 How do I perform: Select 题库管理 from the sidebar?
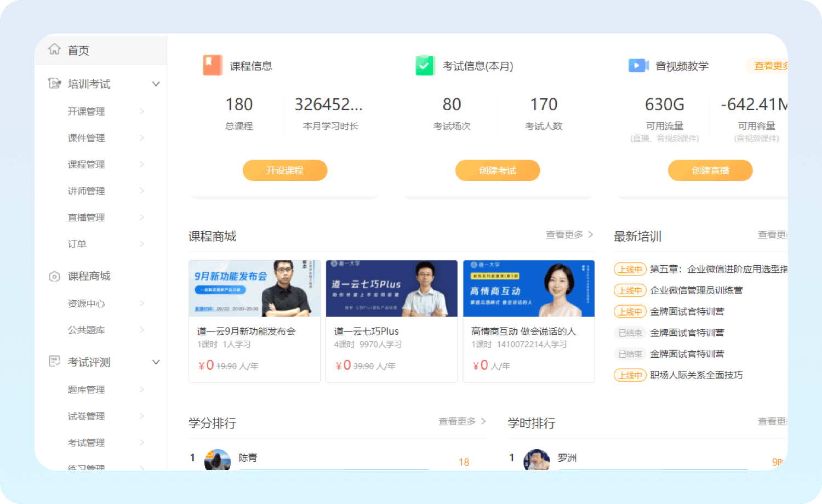pos(87,390)
